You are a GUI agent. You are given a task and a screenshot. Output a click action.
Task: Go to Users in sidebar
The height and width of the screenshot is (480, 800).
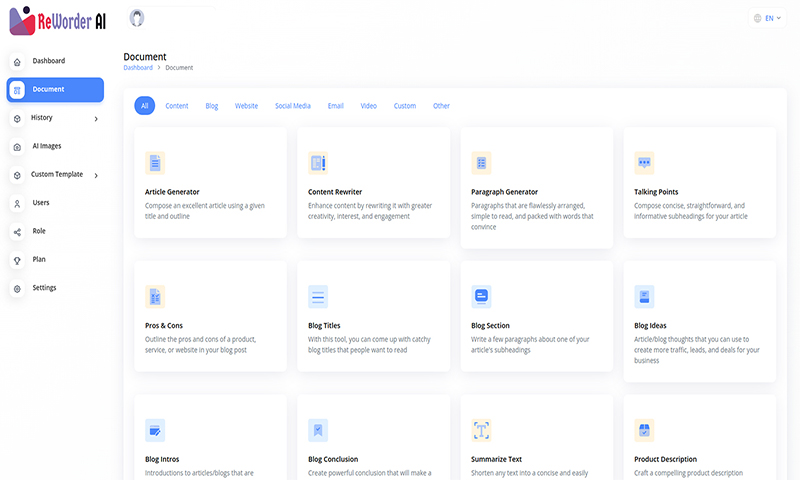(x=41, y=203)
